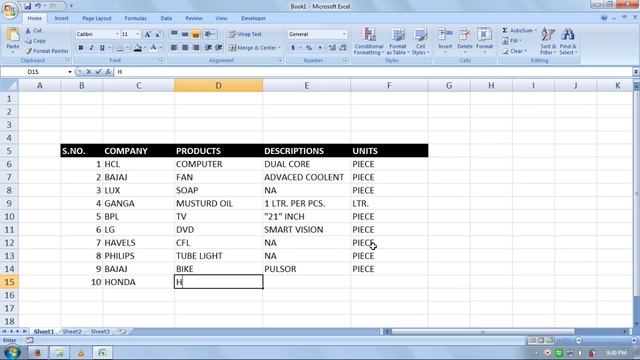
Task: Click column D header
Action: click(218, 85)
